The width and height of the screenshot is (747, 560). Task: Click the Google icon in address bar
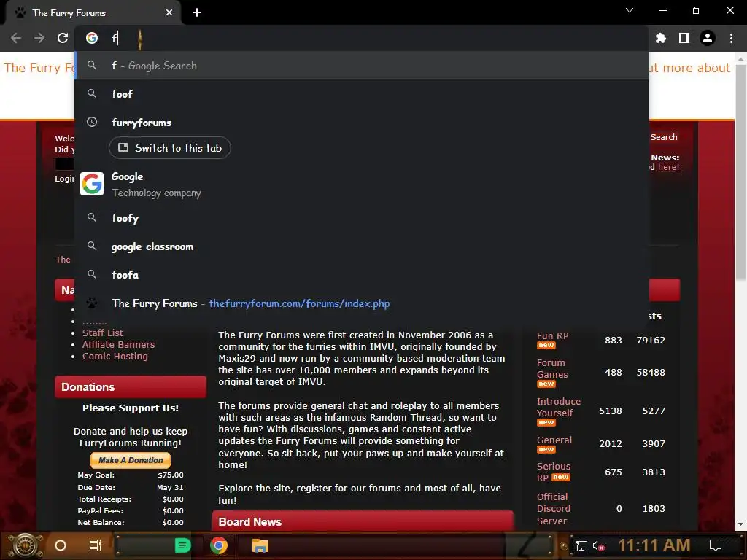pos(92,38)
